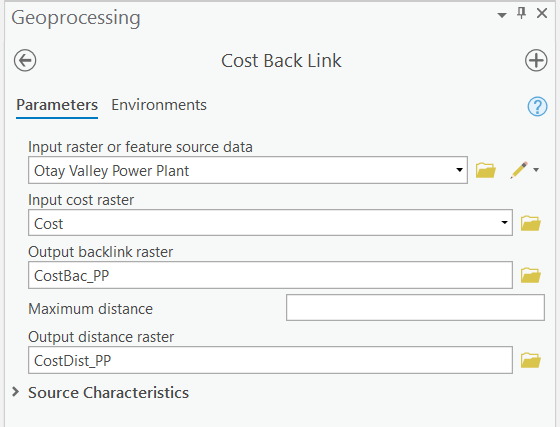Open the dropdown arrow beside the pencil icon
The image size is (560, 427).
536,170
